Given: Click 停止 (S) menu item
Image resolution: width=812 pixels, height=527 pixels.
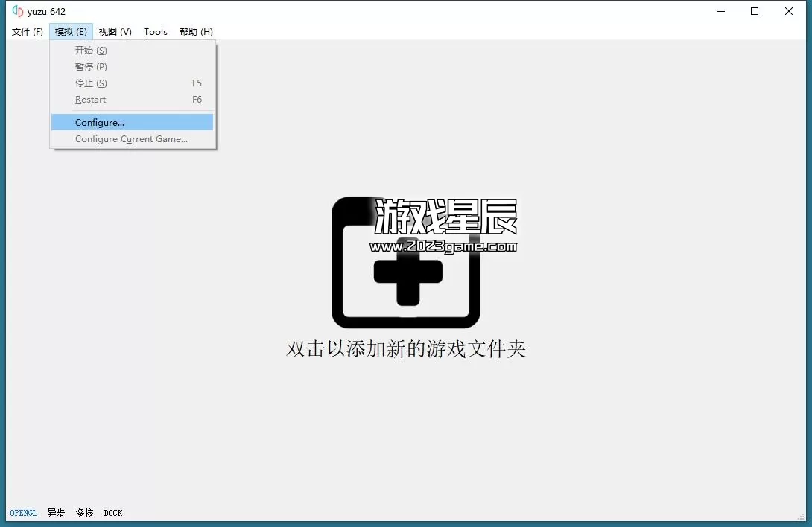Looking at the screenshot, I should pyautogui.click(x=91, y=83).
